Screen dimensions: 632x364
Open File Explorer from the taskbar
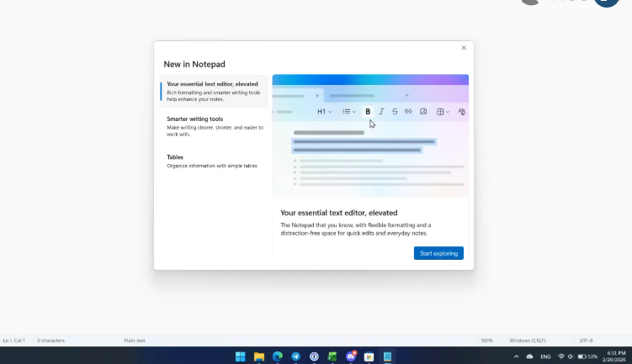click(258, 356)
